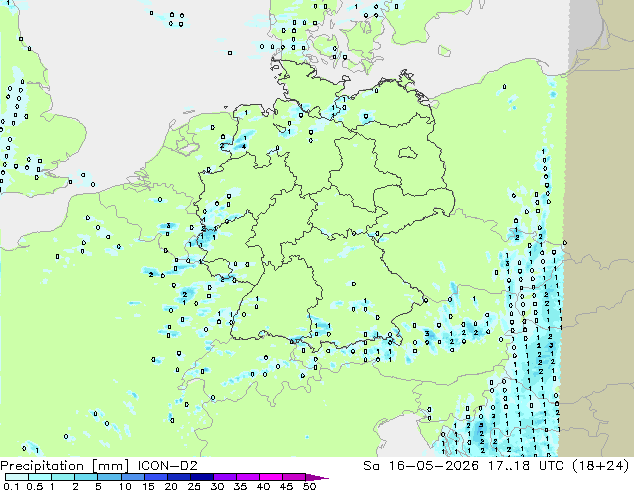The height and width of the screenshot is (490, 634).
Task: Click the legend label '10'
Action: point(125,486)
